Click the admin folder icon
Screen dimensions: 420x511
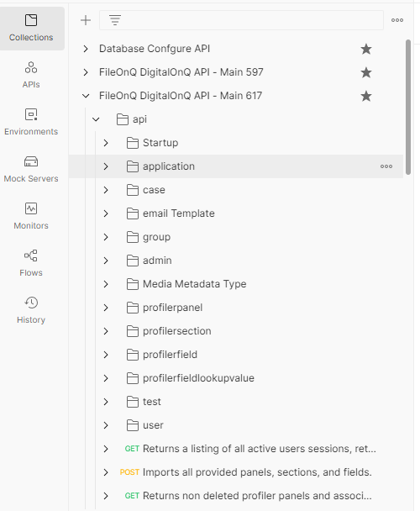coord(132,261)
